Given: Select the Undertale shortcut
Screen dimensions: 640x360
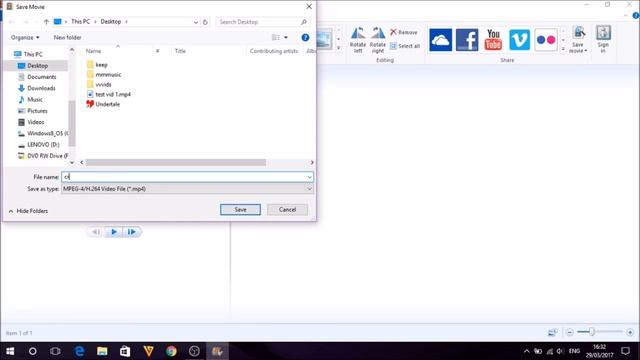Looking at the screenshot, I should (x=103, y=104).
